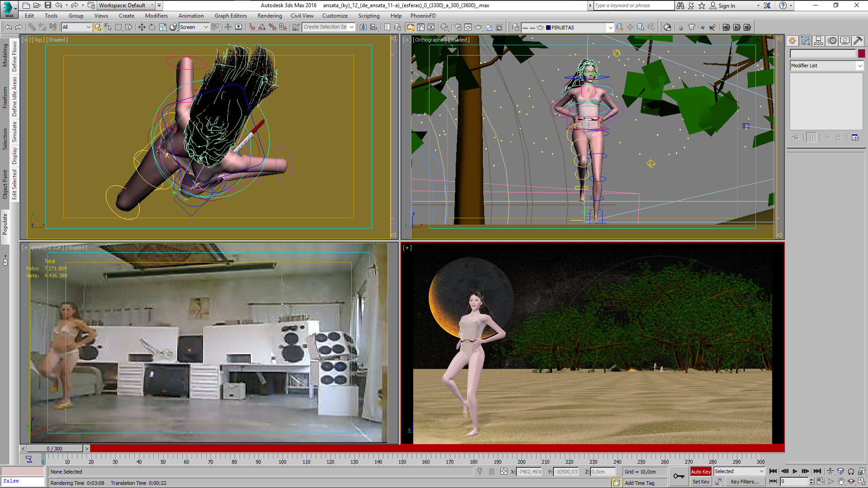
Task: Open the Utilities hammer panel tab
Action: (858, 41)
